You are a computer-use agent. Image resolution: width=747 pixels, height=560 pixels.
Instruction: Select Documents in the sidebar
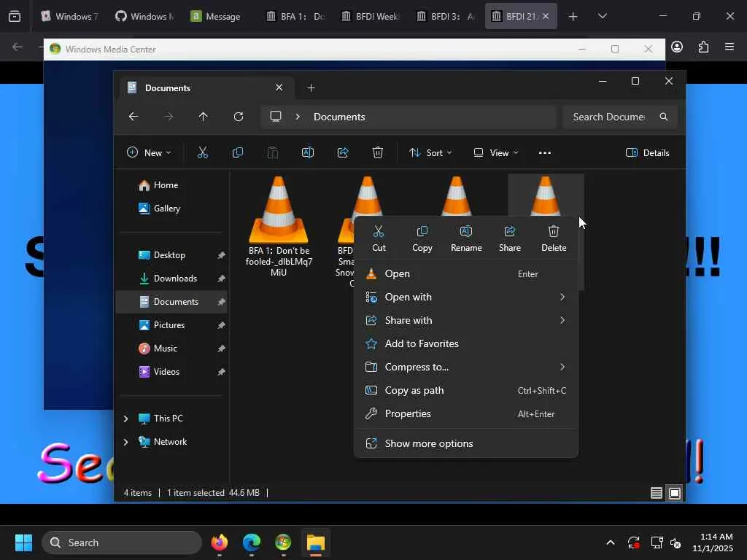171,302
